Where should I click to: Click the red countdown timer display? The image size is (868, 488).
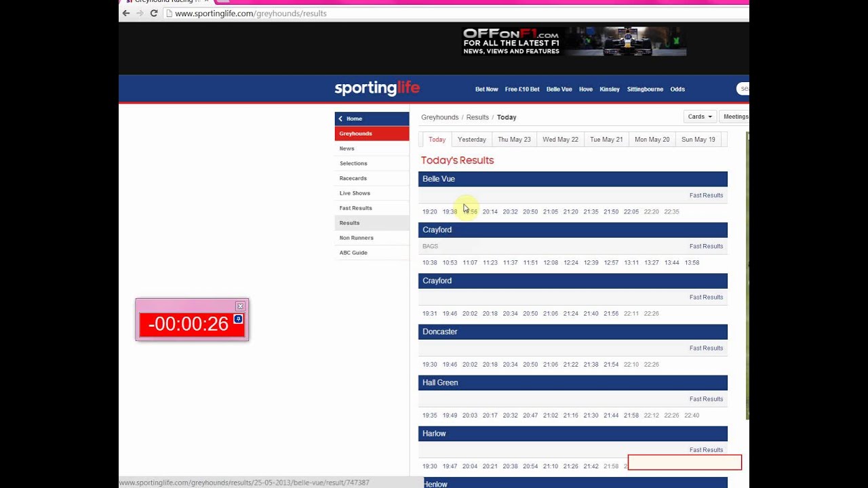point(192,324)
